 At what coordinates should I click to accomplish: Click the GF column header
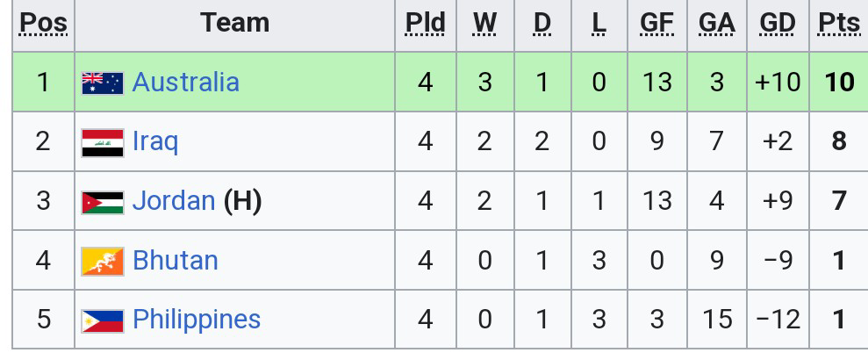tap(656, 24)
